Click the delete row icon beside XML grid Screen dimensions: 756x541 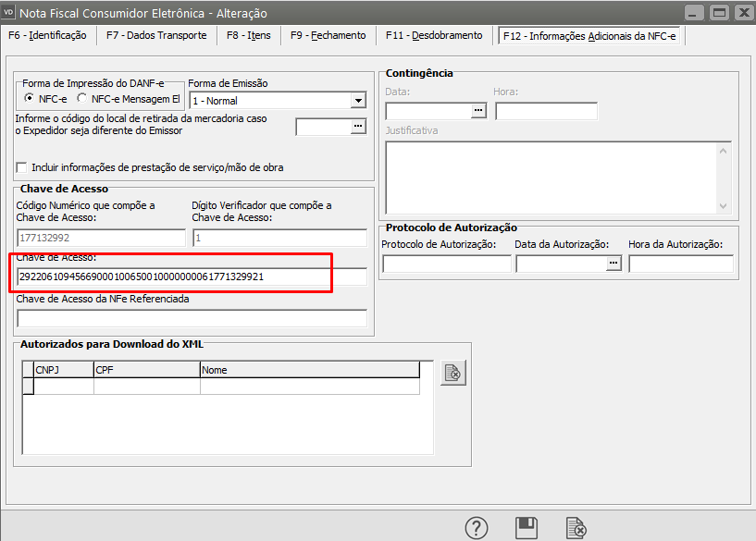pyautogui.click(x=453, y=373)
